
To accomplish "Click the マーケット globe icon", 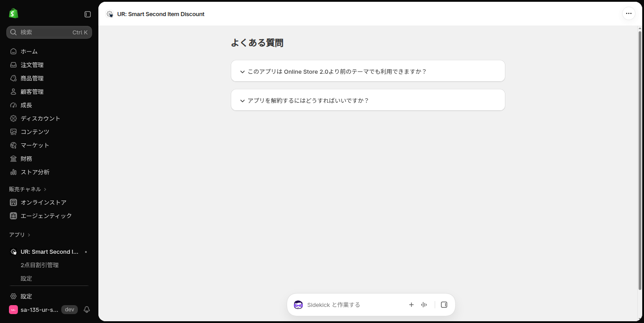I will click(x=13, y=145).
